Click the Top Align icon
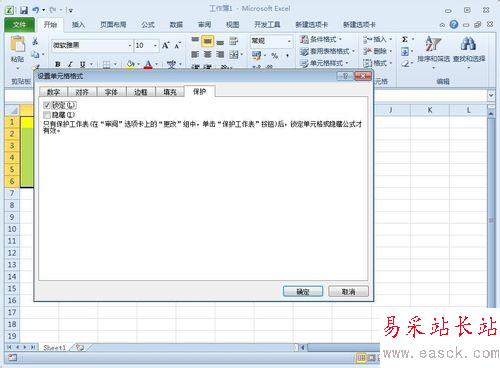 (x=195, y=41)
